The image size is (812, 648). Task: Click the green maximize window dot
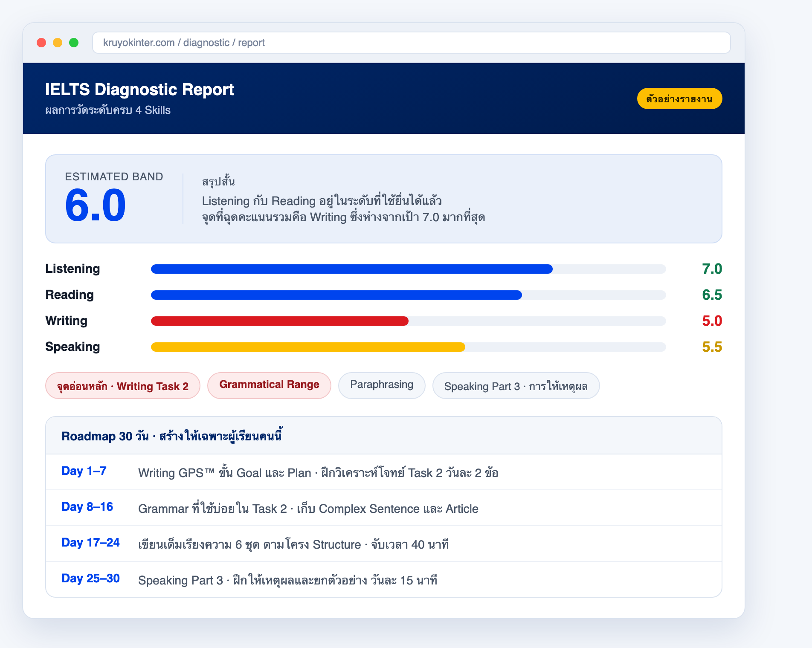74,43
